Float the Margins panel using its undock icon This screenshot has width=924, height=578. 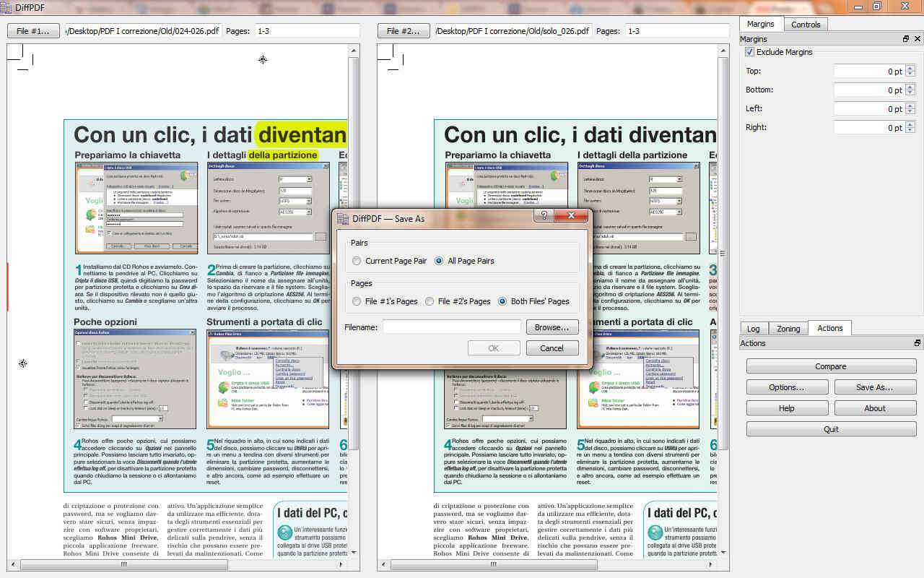[906, 39]
